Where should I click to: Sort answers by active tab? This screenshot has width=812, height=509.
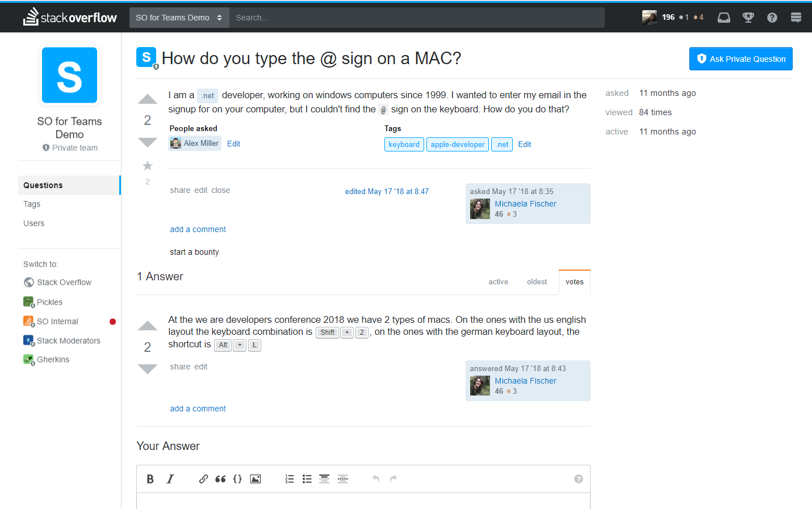[x=499, y=282]
